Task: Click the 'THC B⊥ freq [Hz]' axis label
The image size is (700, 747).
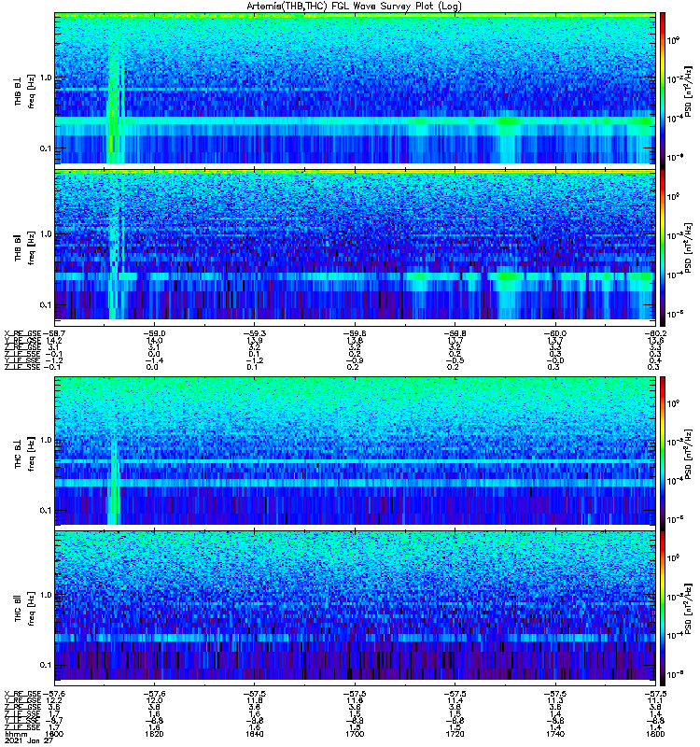Action: [24, 454]
